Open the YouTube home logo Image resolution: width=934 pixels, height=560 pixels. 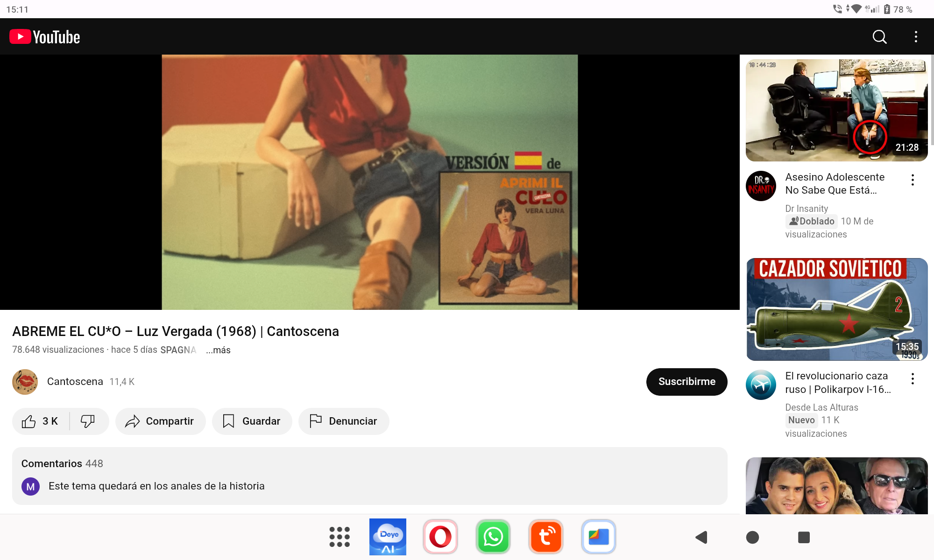[45, 37]
